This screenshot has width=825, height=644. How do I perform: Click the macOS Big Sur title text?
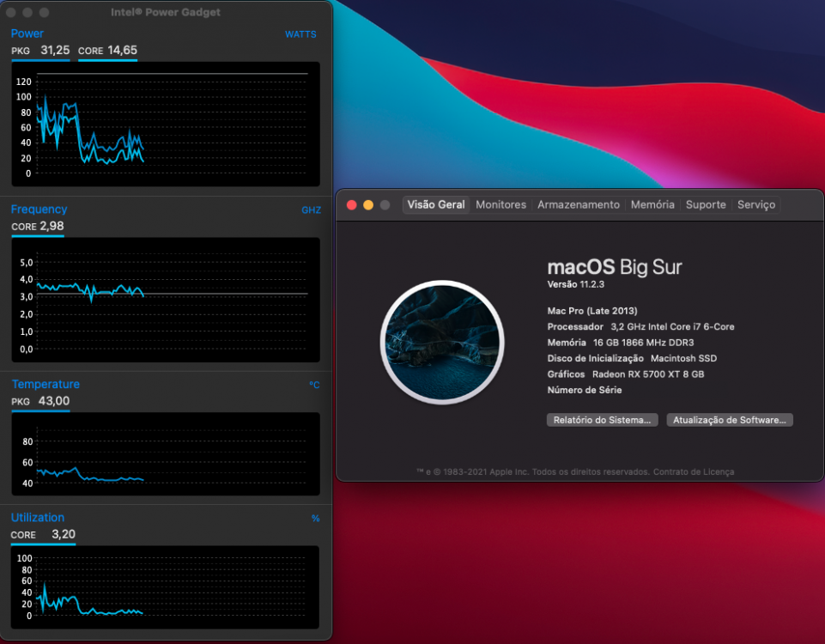(615, 267)
